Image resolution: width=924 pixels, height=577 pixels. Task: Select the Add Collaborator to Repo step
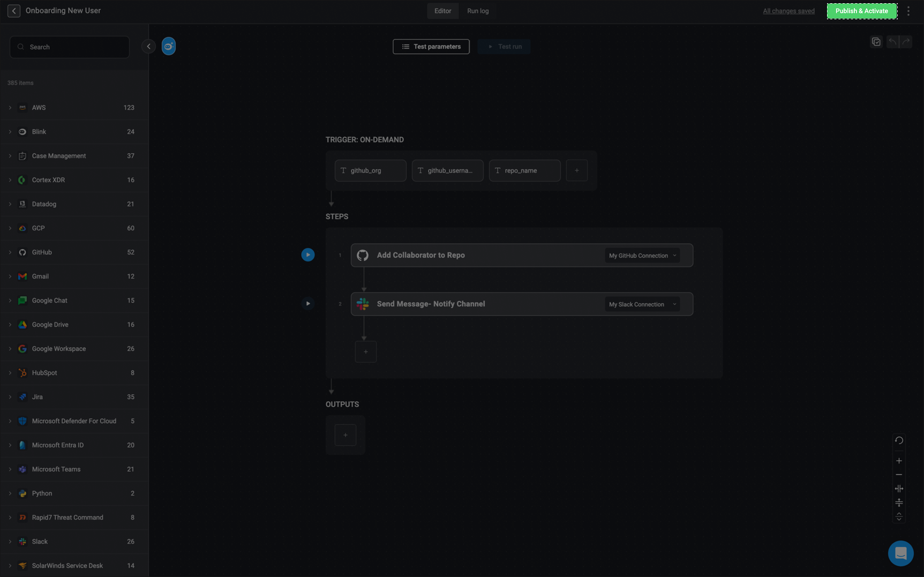pyautogui.click(x=522, y=256)
